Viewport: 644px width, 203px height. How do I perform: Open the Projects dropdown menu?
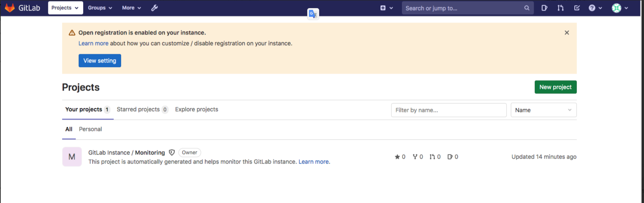(66, 8)
